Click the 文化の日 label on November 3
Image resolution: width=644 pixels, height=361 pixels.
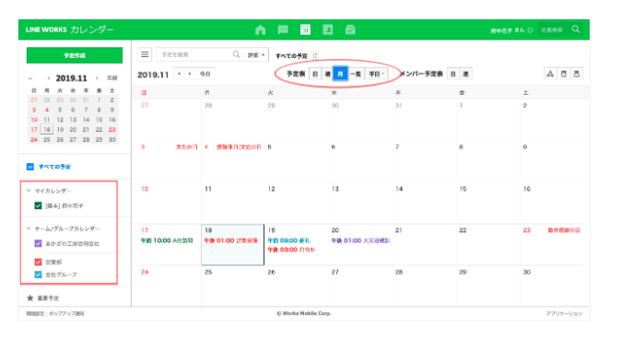pyautogui.click(x=187, y=147)
